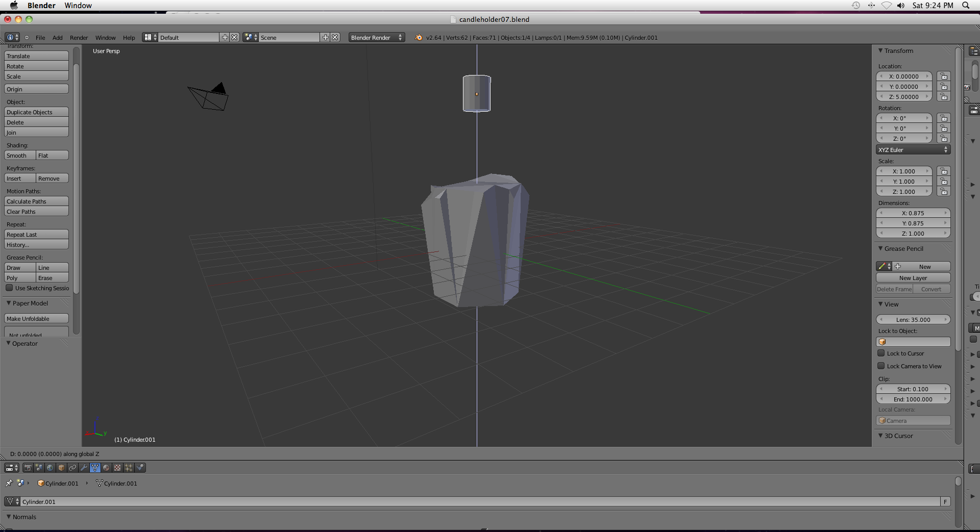Click the Translate button

coord(36,56)
